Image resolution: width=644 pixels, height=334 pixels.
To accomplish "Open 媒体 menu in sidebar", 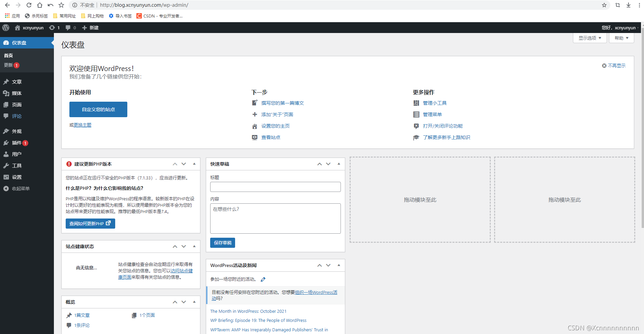I will pyautogui.click(x=27, y=93).
